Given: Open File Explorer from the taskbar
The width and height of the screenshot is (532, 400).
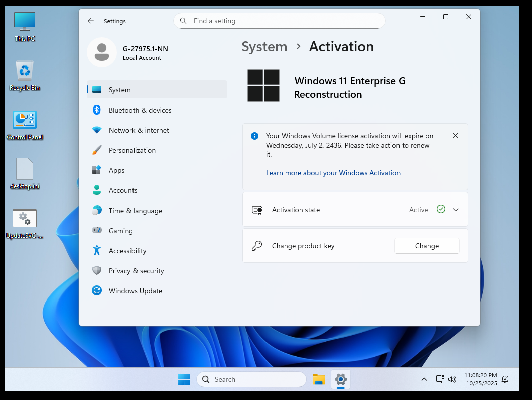Looking at the screenshot, I should (319, 379).
